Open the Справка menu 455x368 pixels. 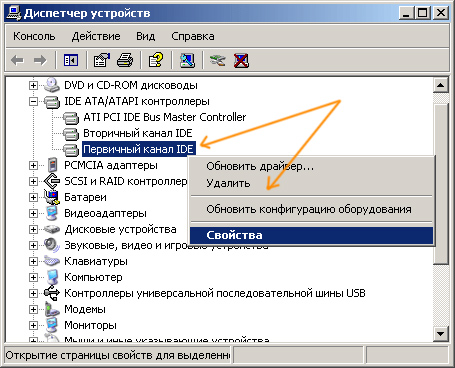(x=193, y=37)
